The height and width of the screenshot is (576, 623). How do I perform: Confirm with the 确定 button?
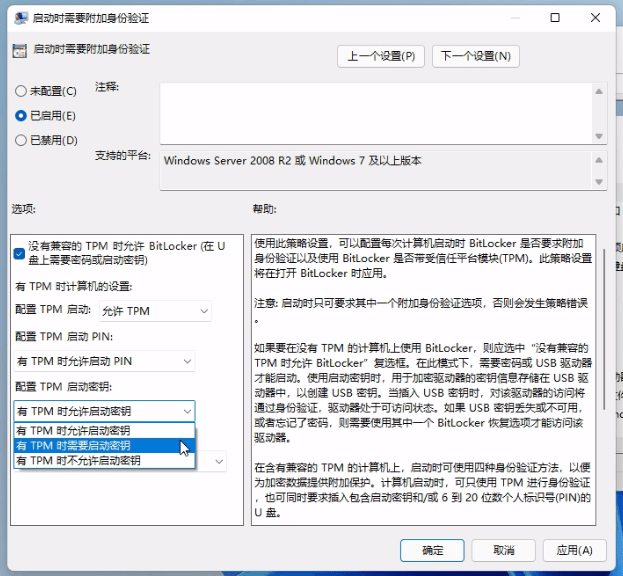pos(432,550)
